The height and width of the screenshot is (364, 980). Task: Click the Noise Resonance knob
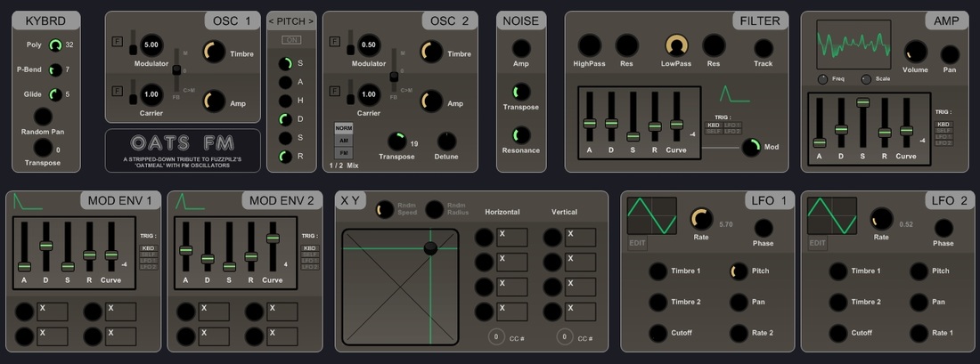coord(521,135)
